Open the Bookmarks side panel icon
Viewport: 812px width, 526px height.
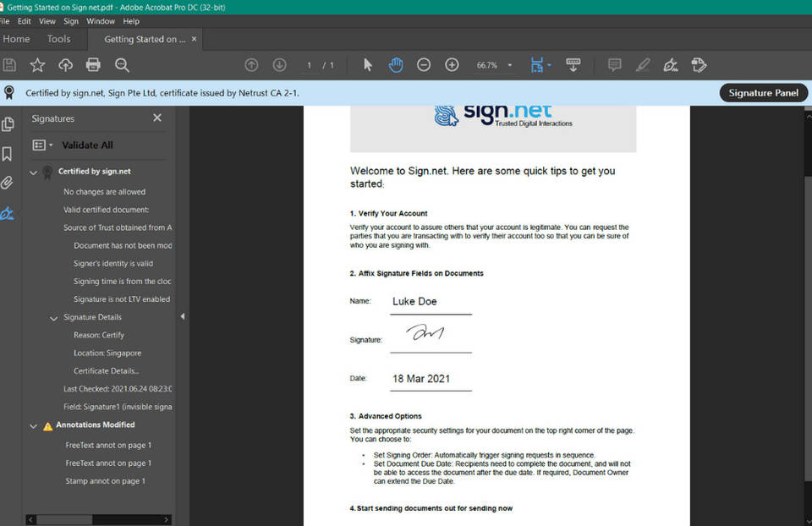8,154
